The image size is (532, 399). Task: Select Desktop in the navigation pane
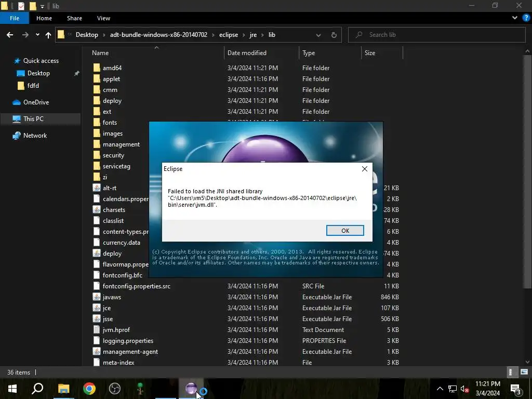pyautogui.click(x=38, y=73)
